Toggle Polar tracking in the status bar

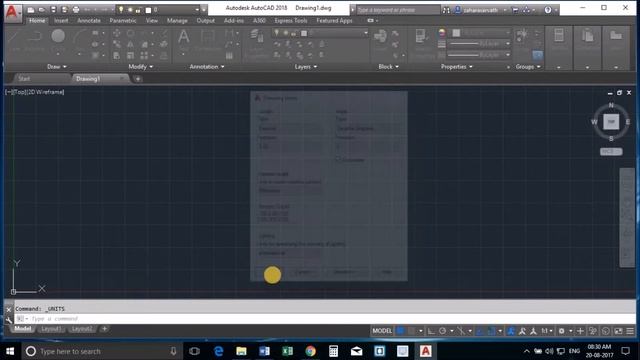click(443, 331)
